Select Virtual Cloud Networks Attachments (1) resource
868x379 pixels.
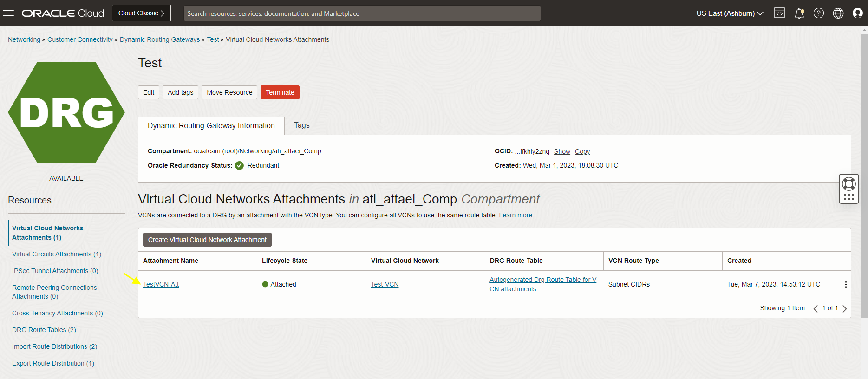[x=48, y=233]
